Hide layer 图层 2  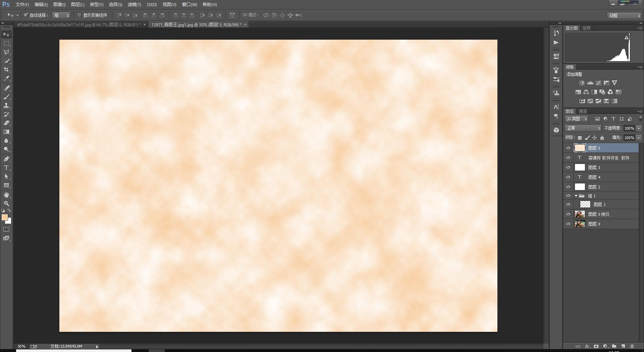click(x=568, y=187)
